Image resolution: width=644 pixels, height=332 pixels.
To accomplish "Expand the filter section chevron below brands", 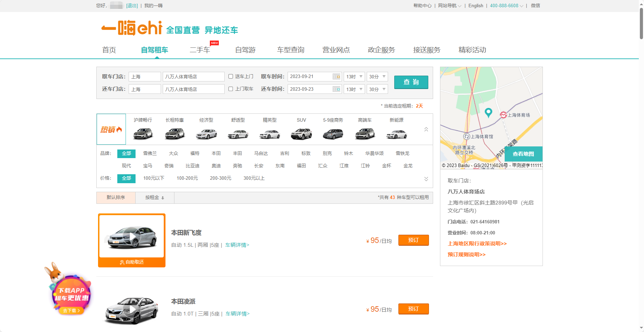I will 426,179.
